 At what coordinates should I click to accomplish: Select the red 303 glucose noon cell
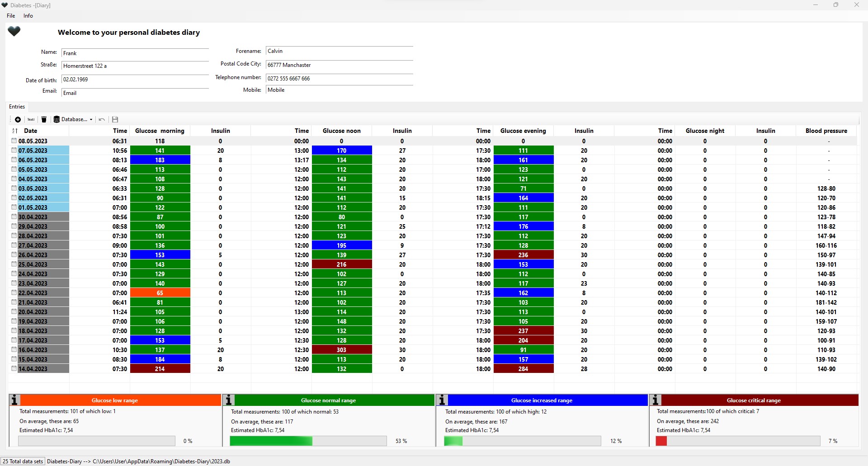coord(342,350)
